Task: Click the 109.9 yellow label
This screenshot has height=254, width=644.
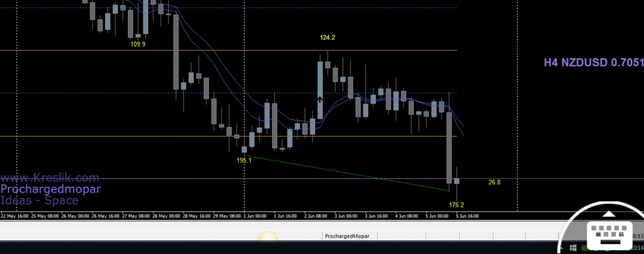Action: tap(138, 44)
